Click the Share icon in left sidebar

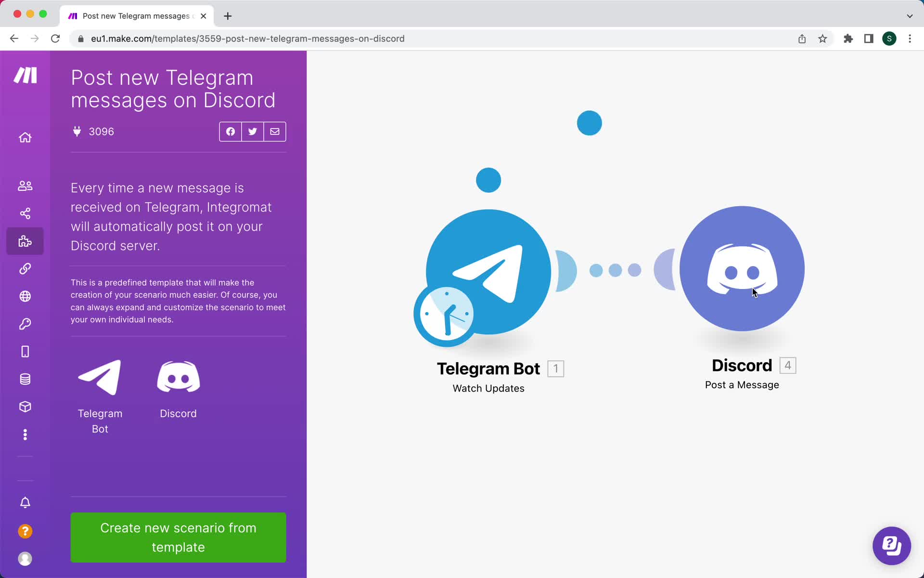26,213
